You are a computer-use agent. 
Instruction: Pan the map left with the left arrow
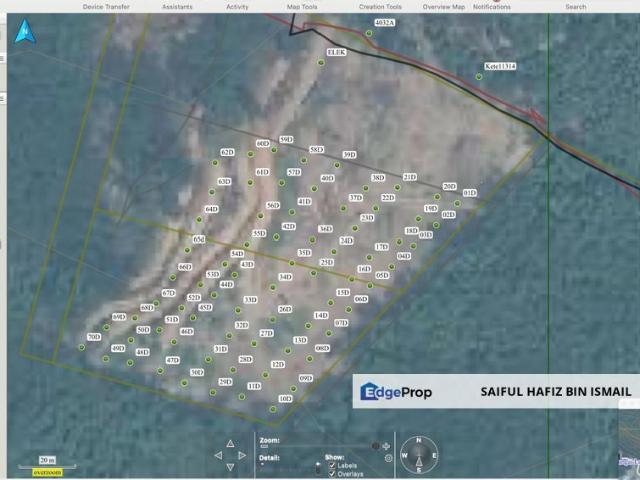[x=218, y=455]
